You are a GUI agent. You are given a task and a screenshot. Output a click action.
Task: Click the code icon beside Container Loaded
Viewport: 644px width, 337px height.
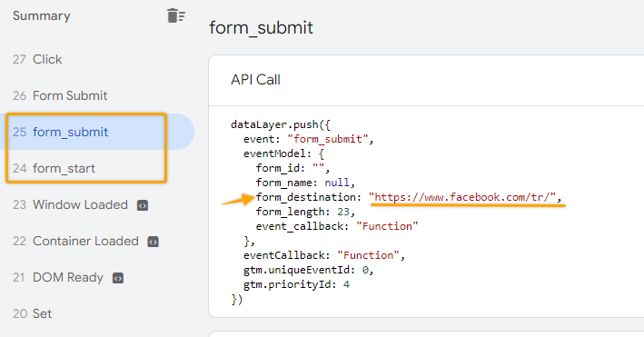[x=154, y=242]
